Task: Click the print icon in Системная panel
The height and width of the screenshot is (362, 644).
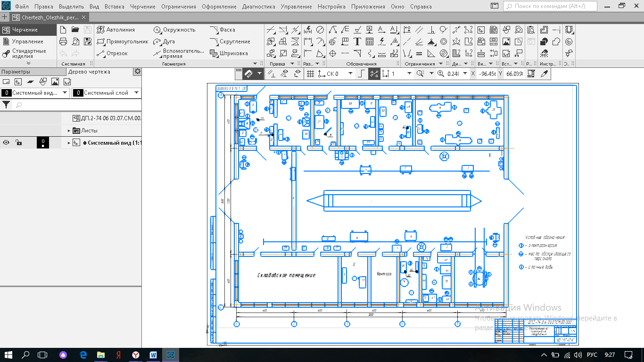Action: [63, 41]
